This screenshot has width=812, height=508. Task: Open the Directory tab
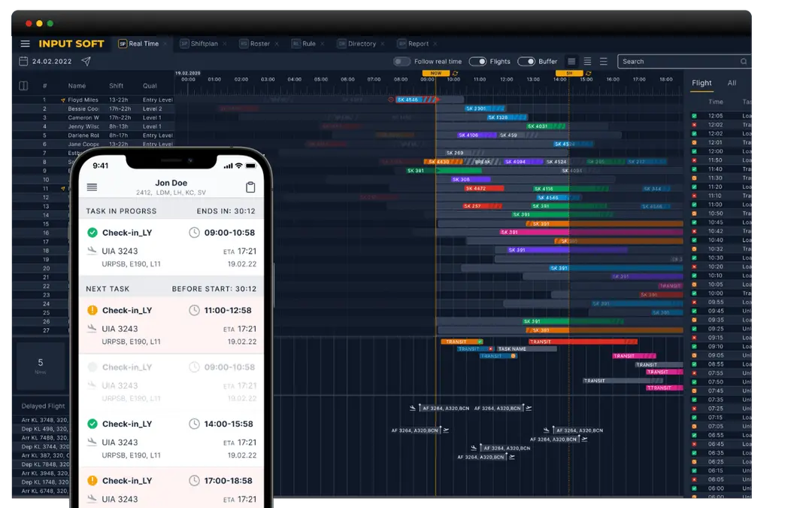tap(361, 44)
